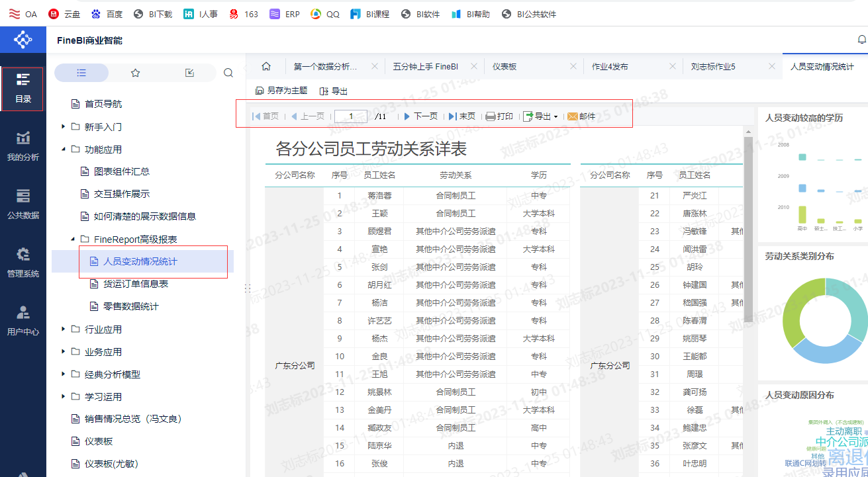The width and height of the screenshot is (868, 477).
Task: Click the 员工姓名 cell 蒋浩蓉
Action: 379,196
